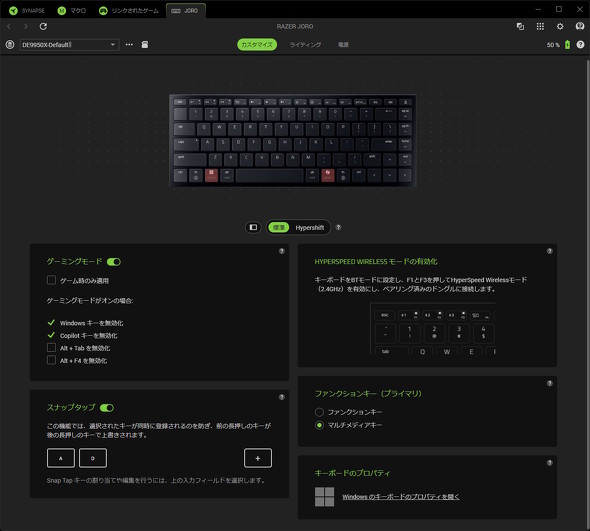
Task: Click the onboard profile storage icon
Action: 144,44
